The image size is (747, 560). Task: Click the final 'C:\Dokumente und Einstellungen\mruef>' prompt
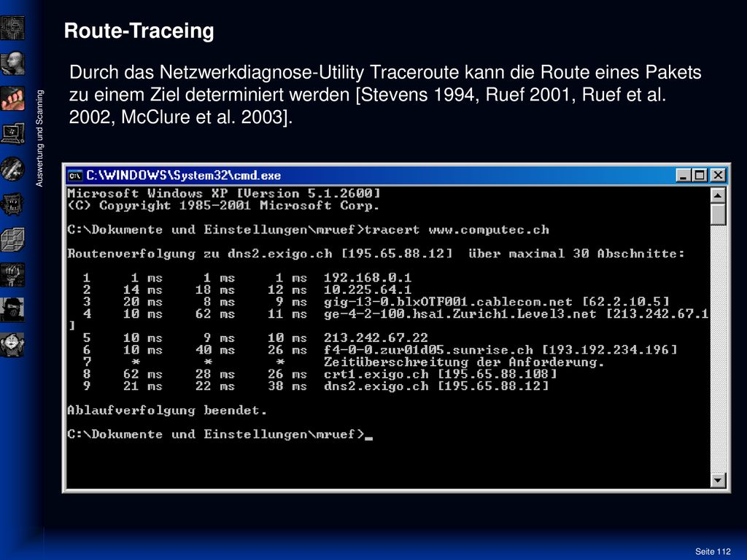click(216, 435)
